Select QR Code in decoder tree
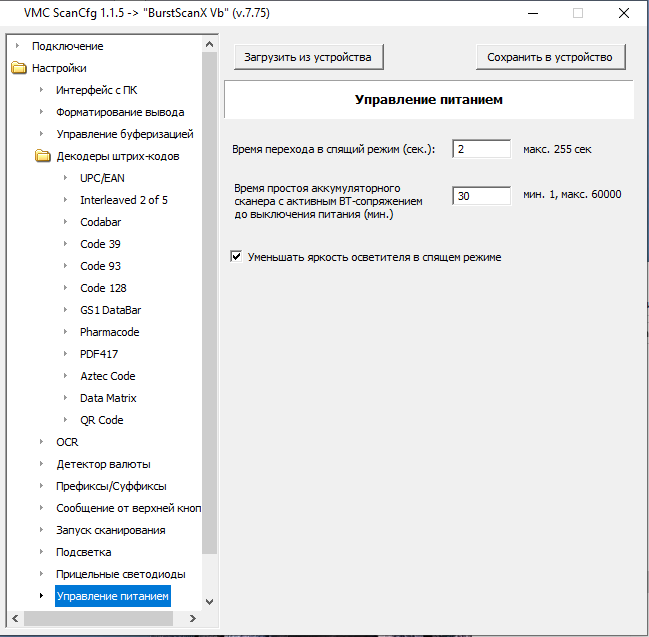Screen dimensions: 649x637 pos(101,420)
